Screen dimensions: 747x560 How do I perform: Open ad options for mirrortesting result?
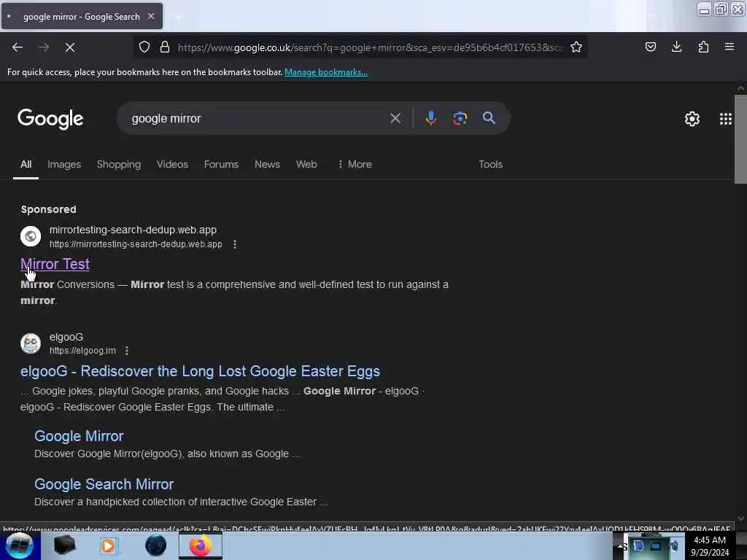pos(235,244)
